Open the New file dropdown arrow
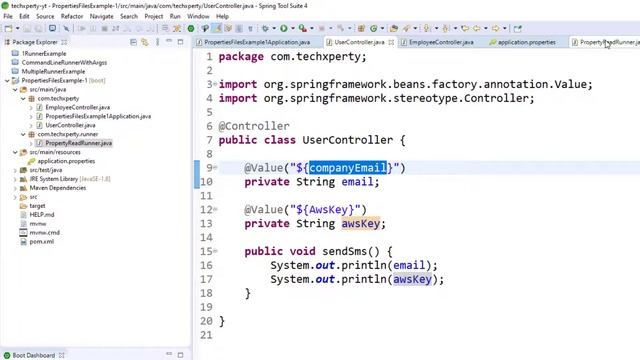Screen dimensions: 640x360 click(x=17, y=29)
